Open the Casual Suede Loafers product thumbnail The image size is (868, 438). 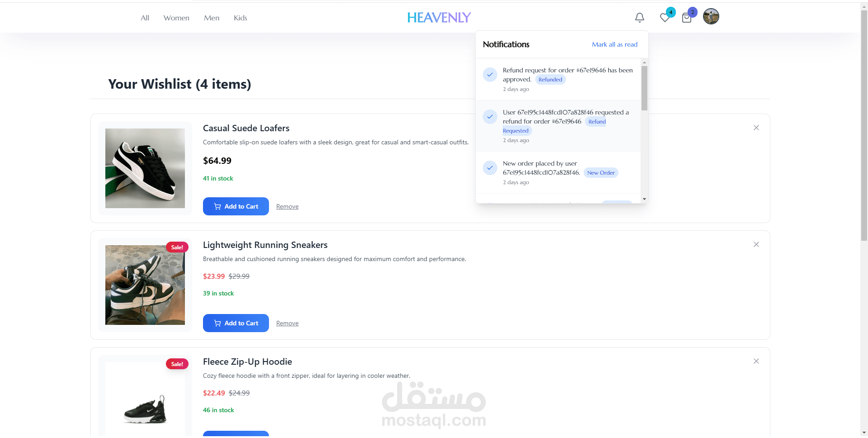[145, 168]
